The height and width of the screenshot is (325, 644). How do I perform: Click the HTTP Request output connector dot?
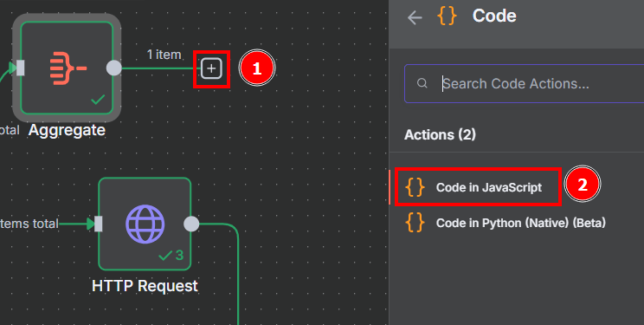[x=191, y=224]
